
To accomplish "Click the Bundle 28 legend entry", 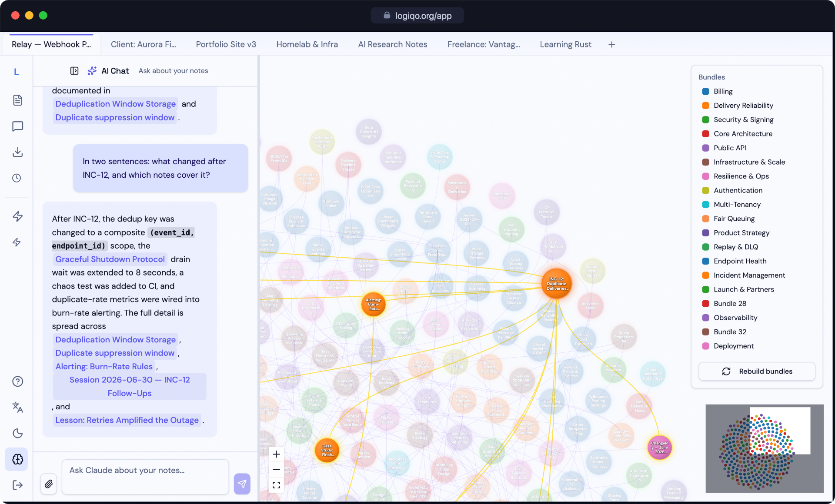I will [730, 303].
